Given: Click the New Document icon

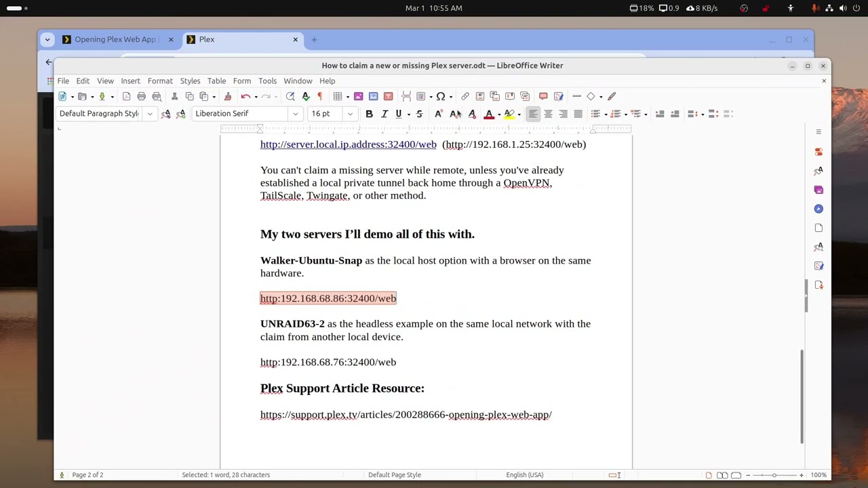Looking at the screenshot, I should pos(62,96).
